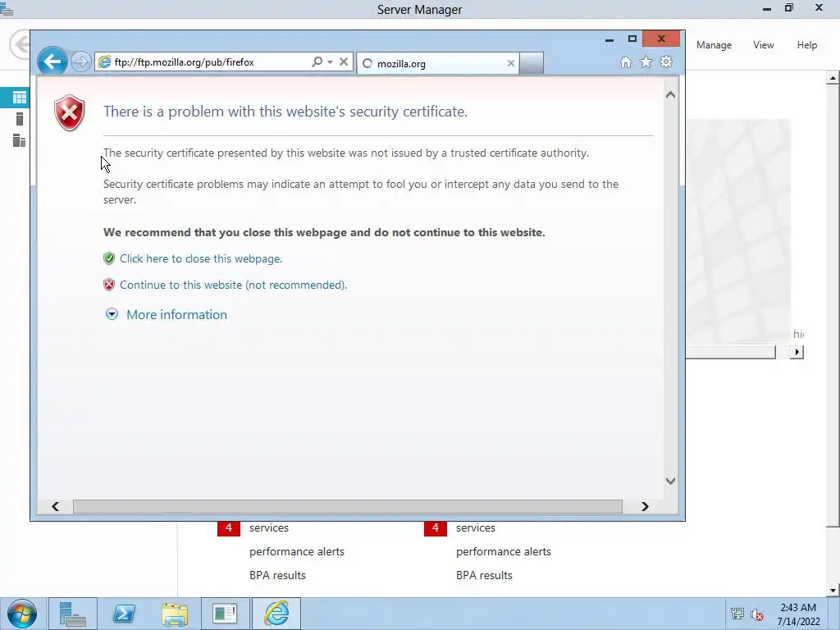Click the browser page scroll down arrow

[670, 481]
